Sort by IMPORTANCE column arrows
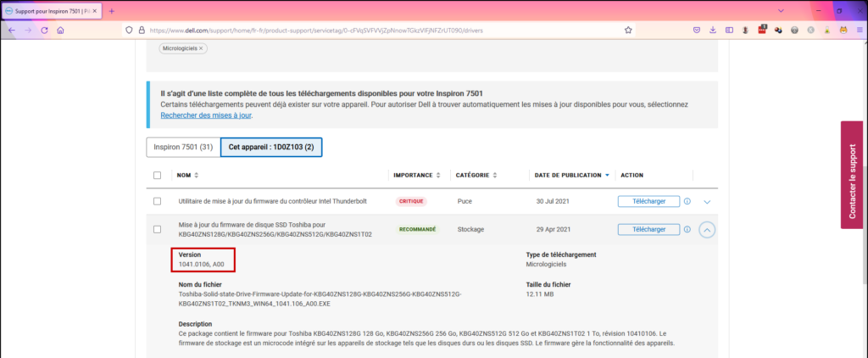868x358 pixels. point(438,175)
